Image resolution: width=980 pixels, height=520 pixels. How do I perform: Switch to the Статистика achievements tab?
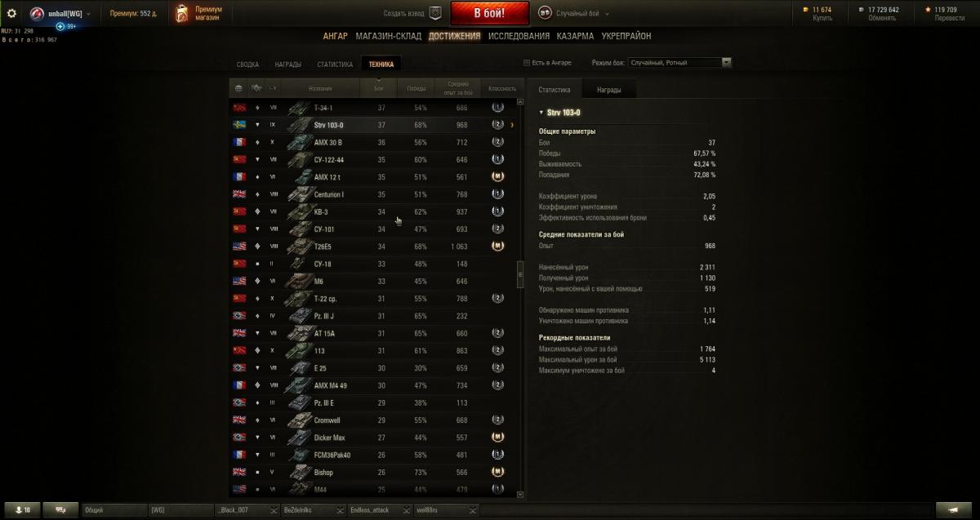tap(335, 64)
